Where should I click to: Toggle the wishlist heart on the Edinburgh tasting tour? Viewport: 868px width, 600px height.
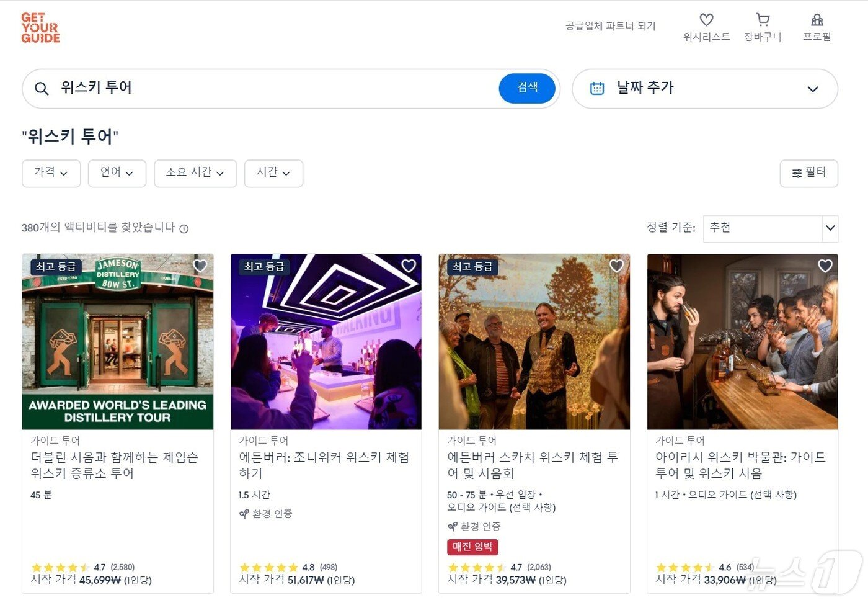(616, 266)
